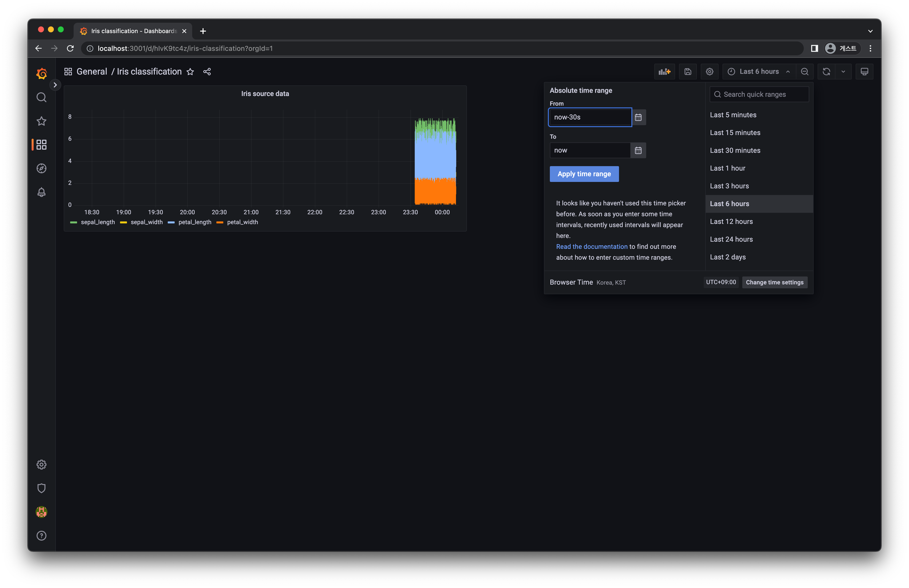Open the General folder breadcrumb
Screen dimensions: 909x588
pos(92,72)
